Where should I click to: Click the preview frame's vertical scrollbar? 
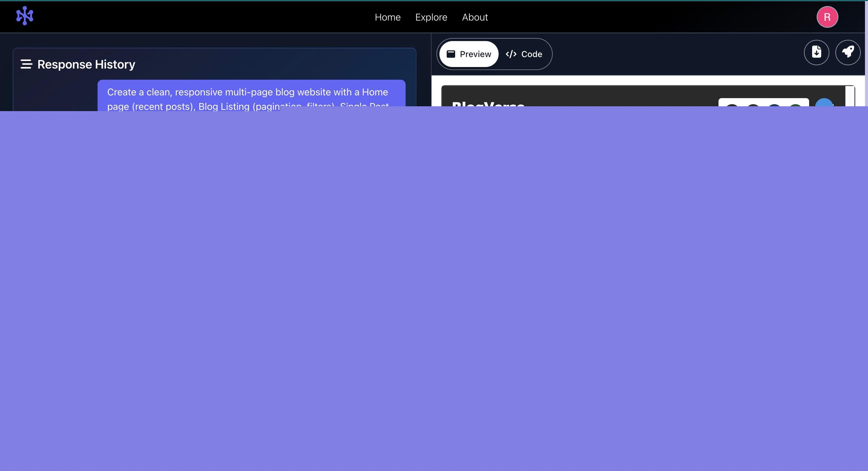click(850, 96)
